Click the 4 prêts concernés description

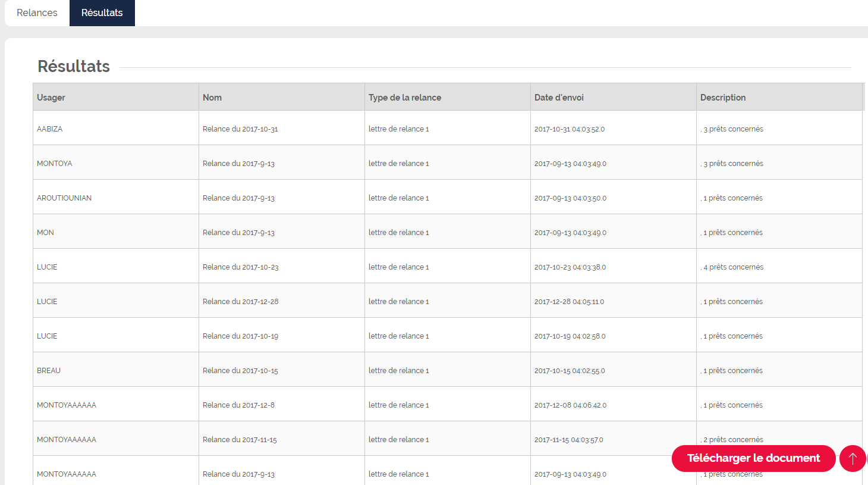732,267
